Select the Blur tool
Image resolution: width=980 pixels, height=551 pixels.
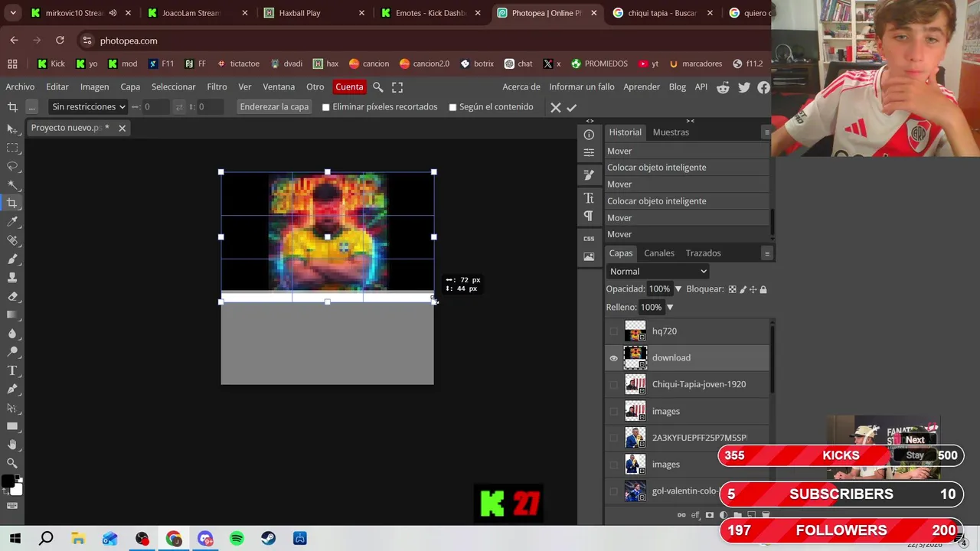[12, 333]
